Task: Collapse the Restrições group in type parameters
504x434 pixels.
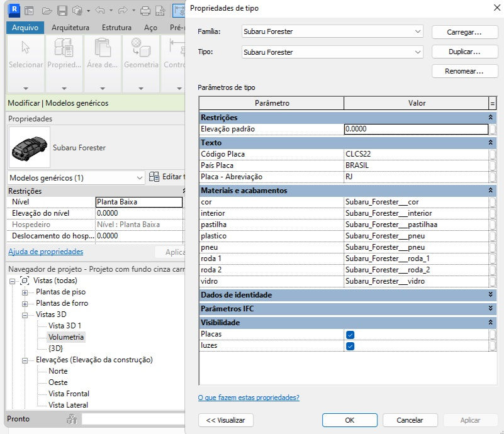Action: point(491,117)
